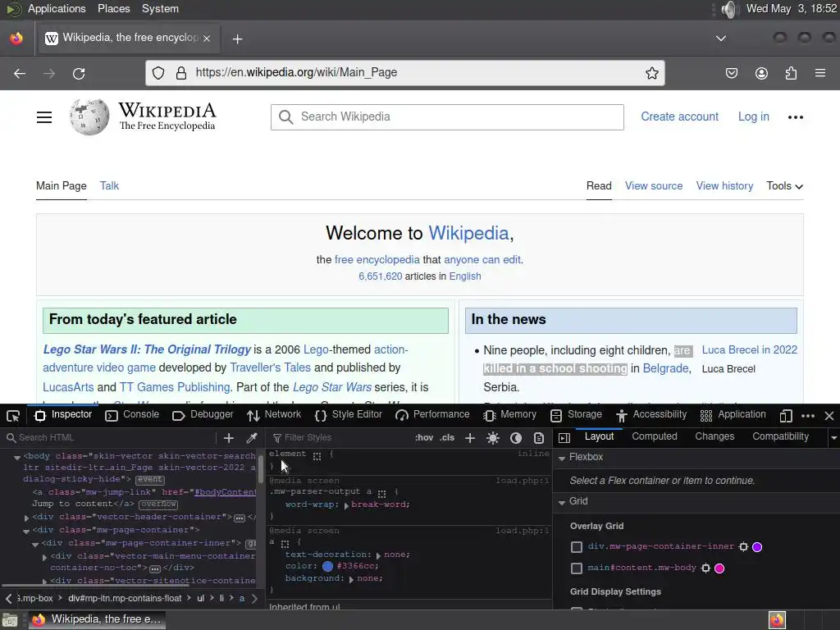
Task: Open Firefox application menu hamburger
Action: [x=820, y=73]
